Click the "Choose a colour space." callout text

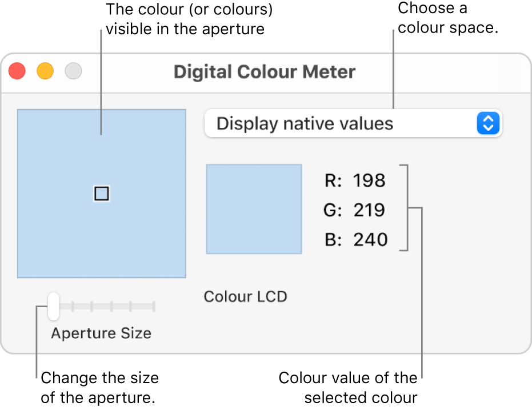coord(449,18)
